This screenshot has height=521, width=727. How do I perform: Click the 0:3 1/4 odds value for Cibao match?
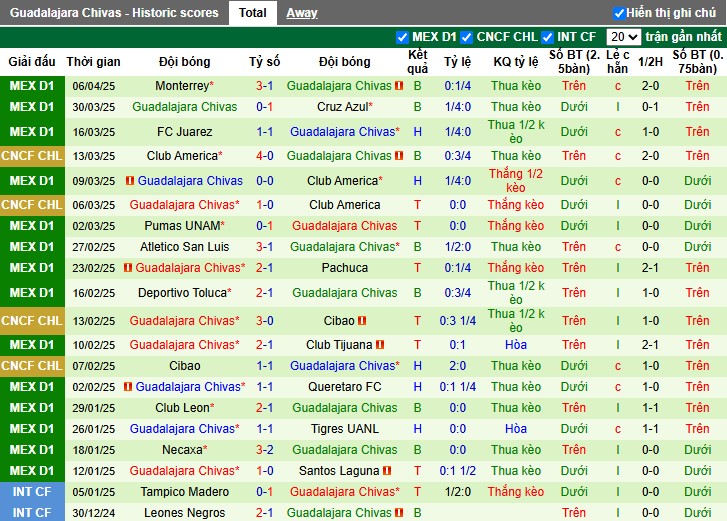pos(458,321)
